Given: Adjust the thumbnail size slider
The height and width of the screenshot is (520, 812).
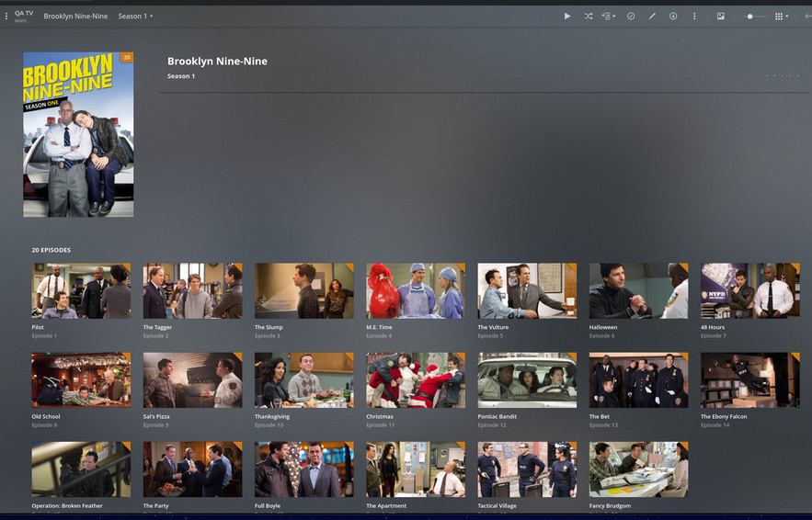Looking at the screenshot, I should tap(753, 17).
